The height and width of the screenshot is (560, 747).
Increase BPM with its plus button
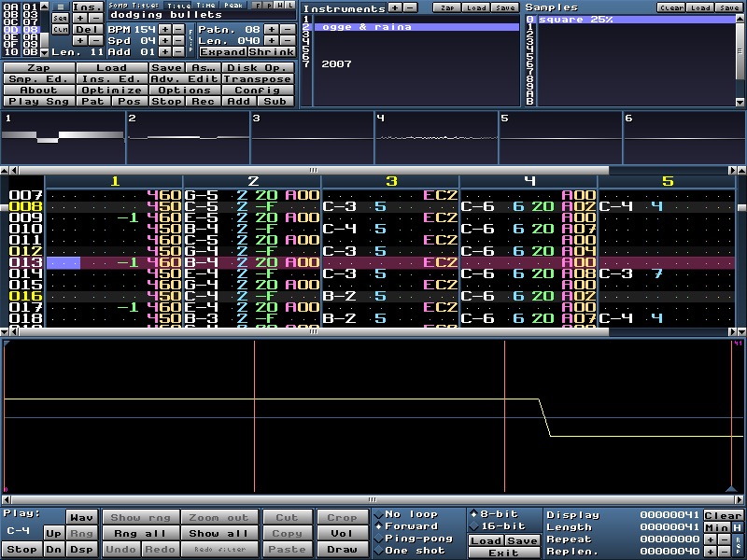165,29
